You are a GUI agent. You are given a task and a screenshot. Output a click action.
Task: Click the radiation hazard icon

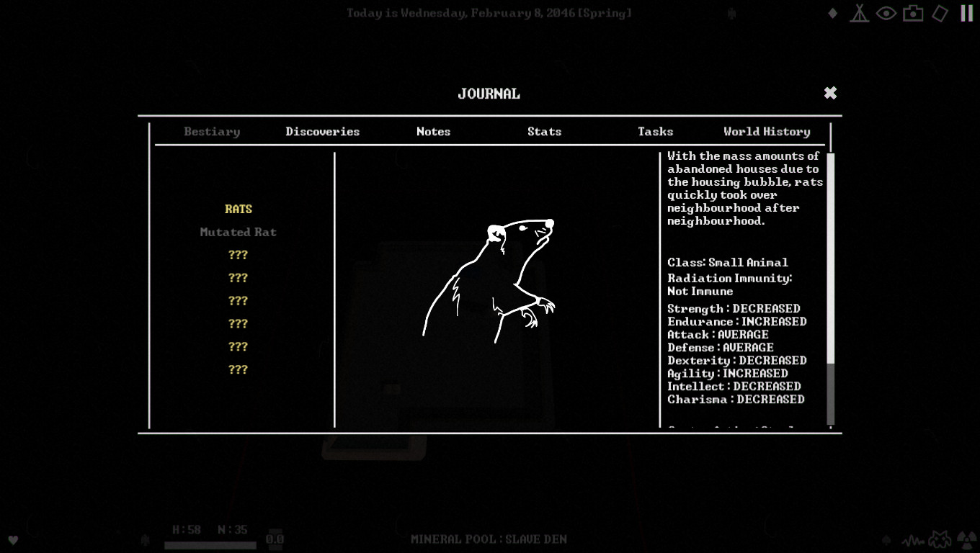(x=966, y=539)
